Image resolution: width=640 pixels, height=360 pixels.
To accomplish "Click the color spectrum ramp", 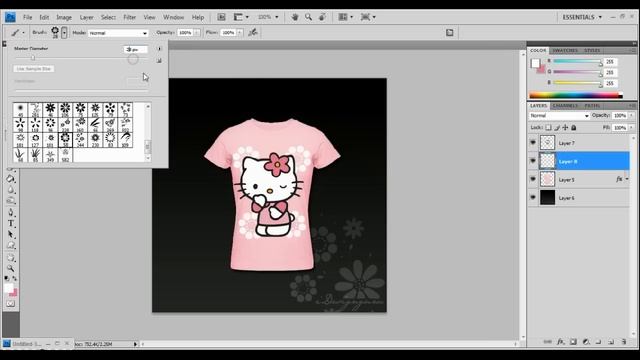I will pos(576,96).
